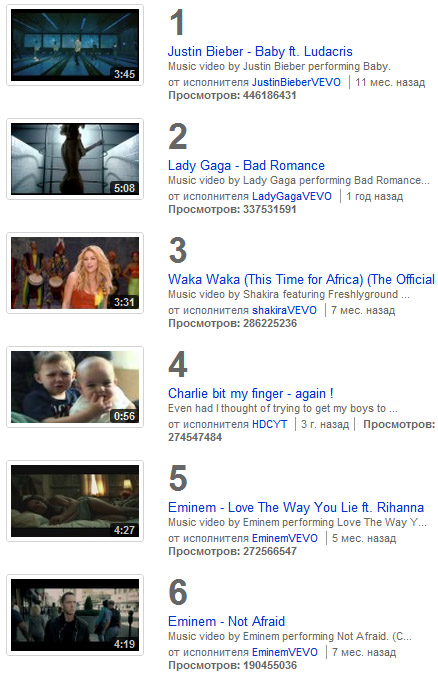Open the Lady Gaga Bad Romance thumbnail
The width and height of the screenshot is (438, 677).
(x=75, y=159)
